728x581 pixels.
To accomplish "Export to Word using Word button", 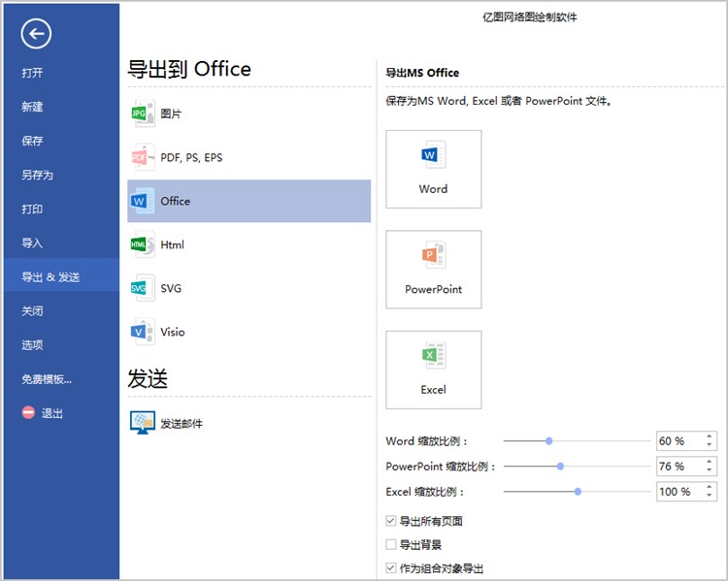I will [434, 170].
